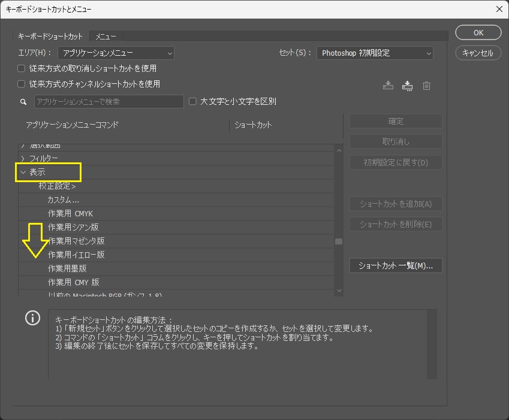Close the keyboard shortcuts dialog window
Image resolution: width=509 pixels, height=420 pixels.
pyautogui.click(x=499, y=9)
